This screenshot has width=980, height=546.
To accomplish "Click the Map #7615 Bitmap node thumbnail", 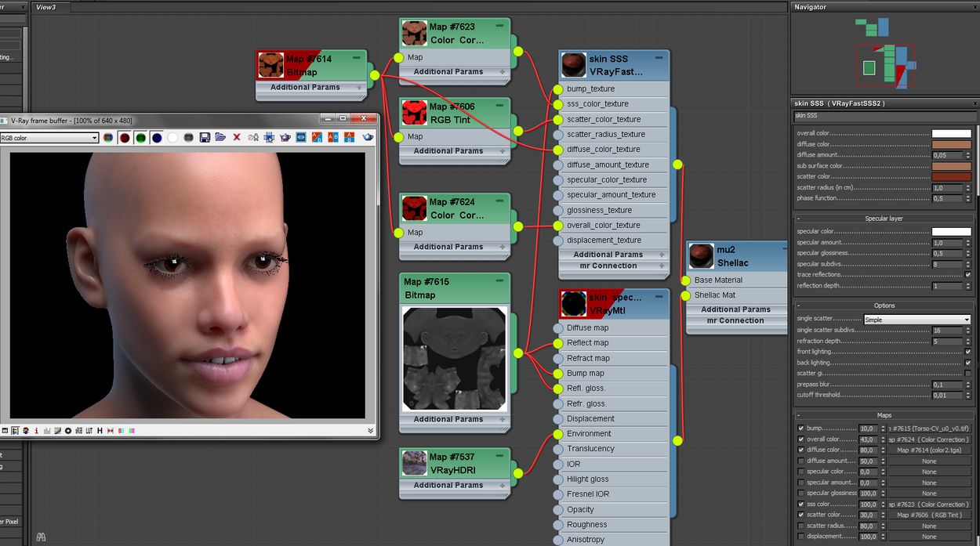I will (x=454, y=358).
